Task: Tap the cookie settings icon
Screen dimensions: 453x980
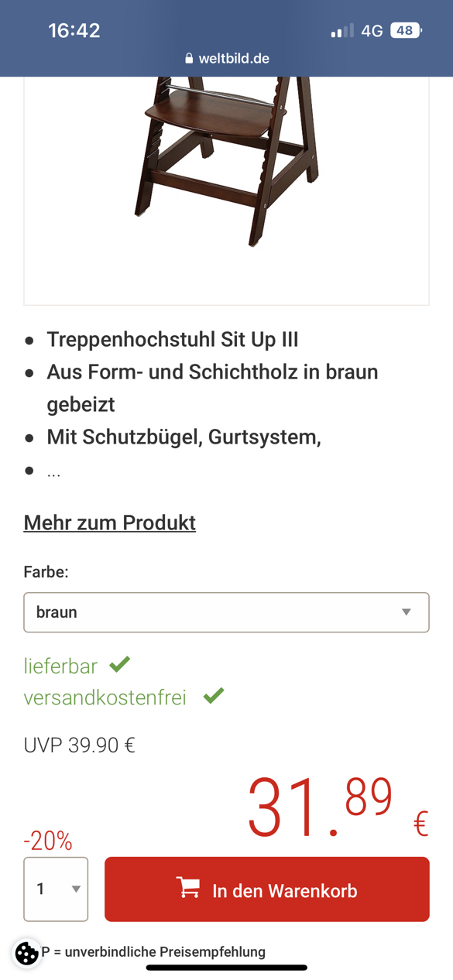Action: pyautogui.click(x=26, y=953)
